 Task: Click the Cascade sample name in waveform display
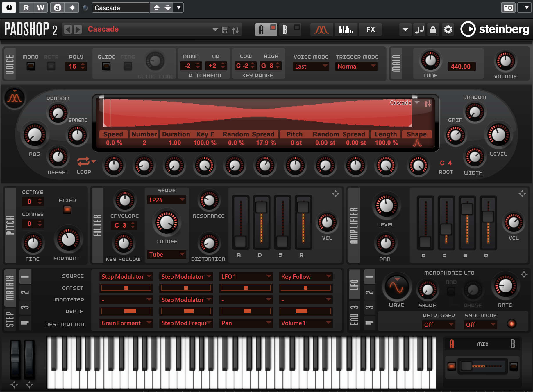point(400,103)
